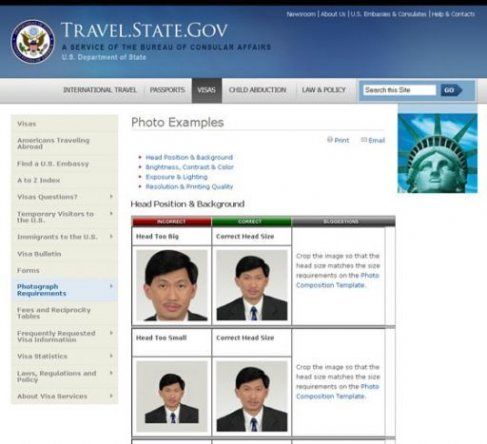Screen dimensions: 487x444
Task: Click the Email icon link
Action: [x=373, y=140]
